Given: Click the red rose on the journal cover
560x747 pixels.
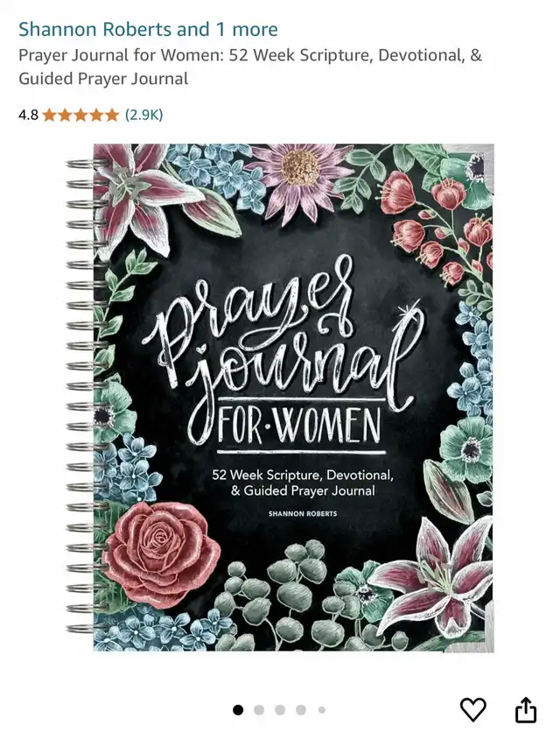Looking at the screenshot, I should [161, 554].
